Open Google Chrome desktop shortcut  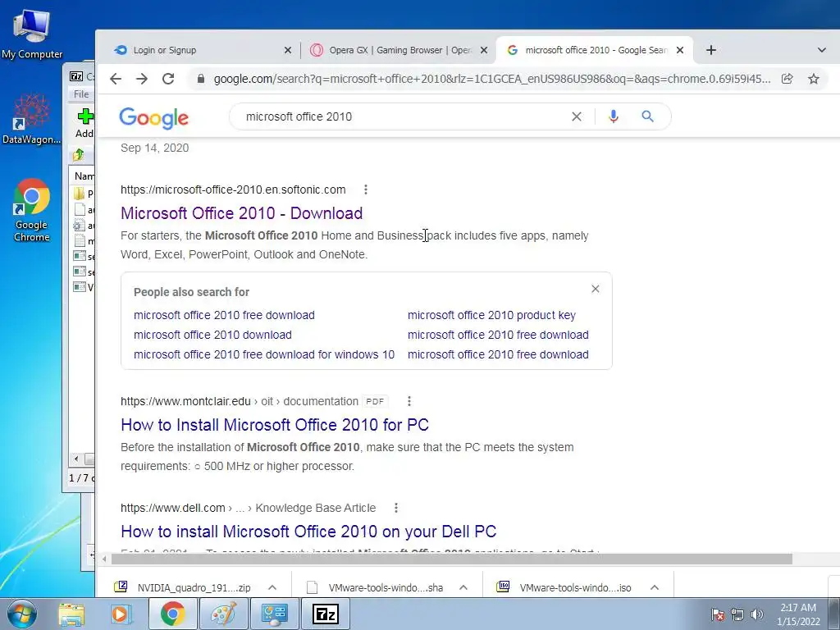coord(32,211)
